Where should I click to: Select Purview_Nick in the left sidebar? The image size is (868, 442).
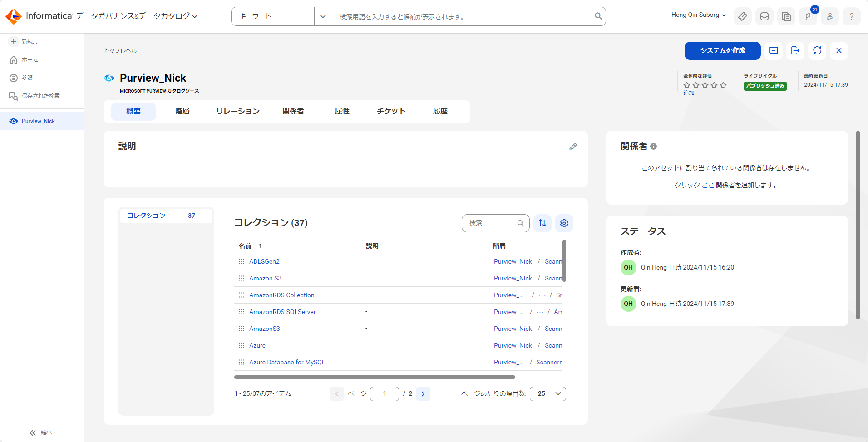click(x=42, y=121)
